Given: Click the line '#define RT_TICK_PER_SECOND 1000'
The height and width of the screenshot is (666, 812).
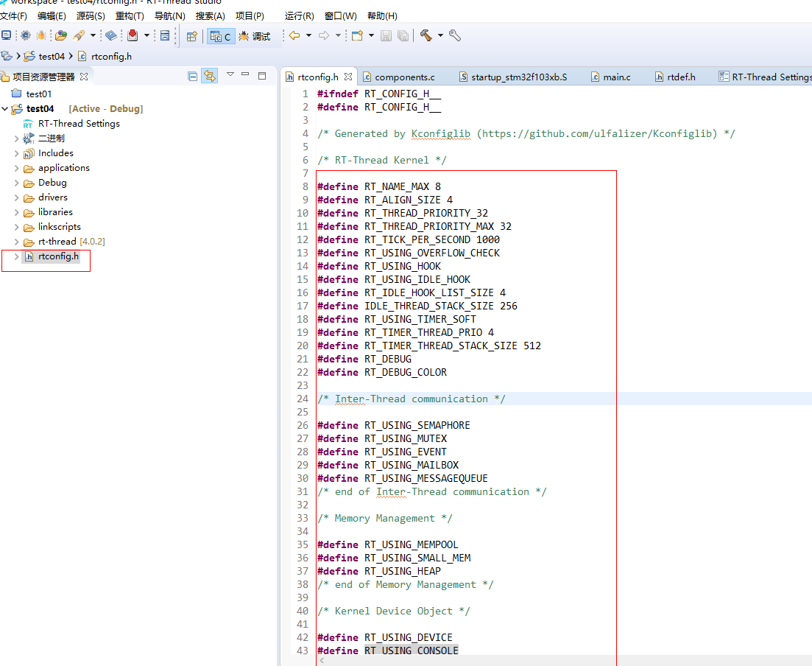Looking at the screenshot, I should click(409, 240).
